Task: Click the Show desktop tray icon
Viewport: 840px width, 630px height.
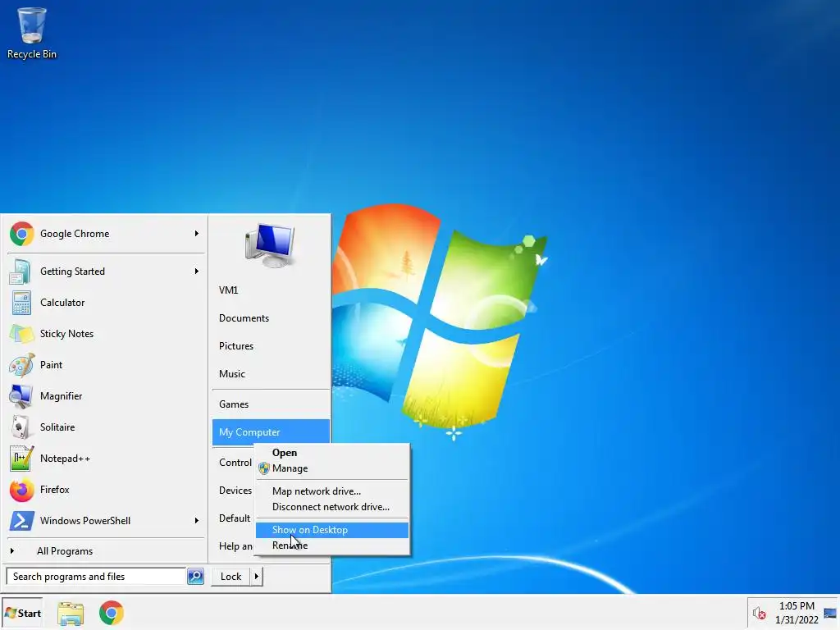Action: click(x=830, y=613)
